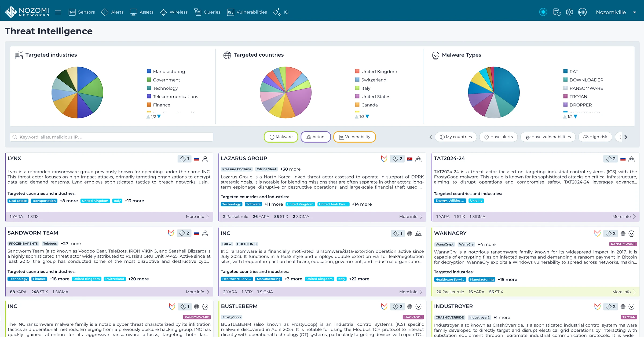Click the skull malware icon on WANNACRY card
The image size is (644, 337).
631,234
